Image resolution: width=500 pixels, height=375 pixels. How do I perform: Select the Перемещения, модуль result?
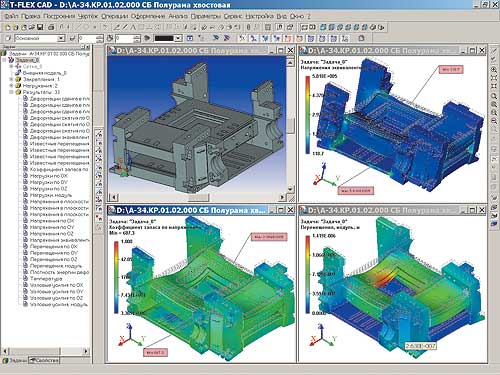(56, 266)
